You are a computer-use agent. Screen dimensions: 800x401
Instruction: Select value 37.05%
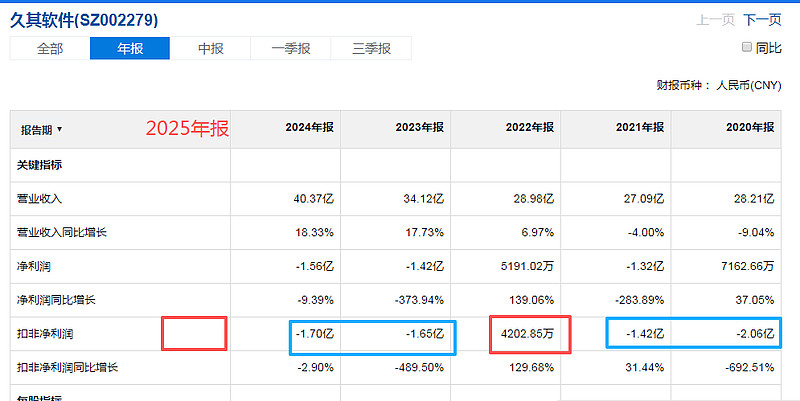pyautogui.click(x=755, y=300)
